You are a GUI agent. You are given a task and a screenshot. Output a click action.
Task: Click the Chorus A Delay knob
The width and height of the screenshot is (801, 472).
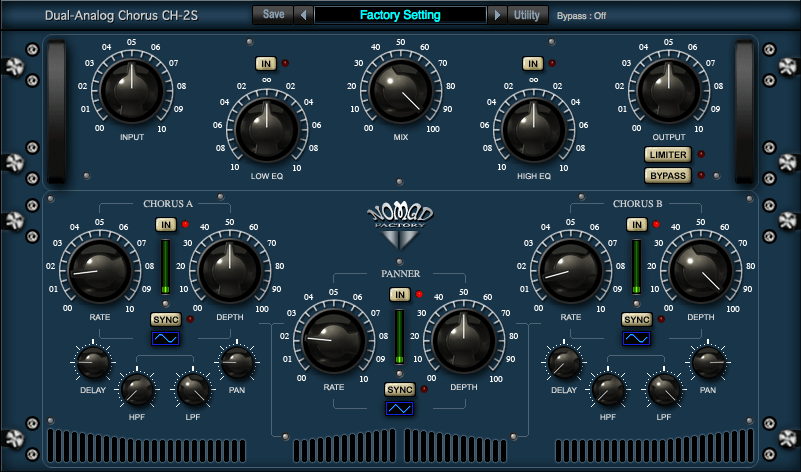(93, 362)
